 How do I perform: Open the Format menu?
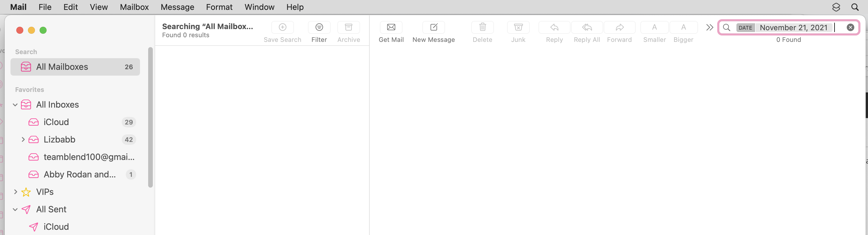[x=219, y=7]
